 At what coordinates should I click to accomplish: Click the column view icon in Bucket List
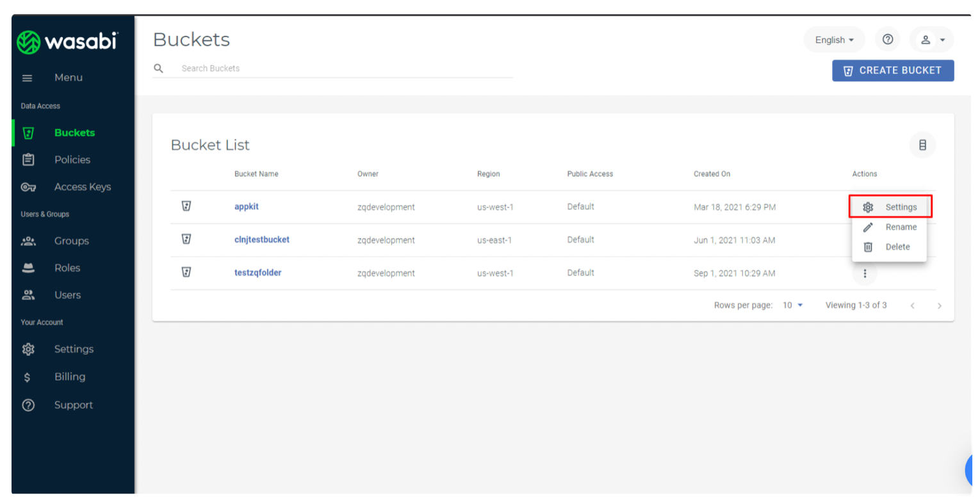point(922,145)
